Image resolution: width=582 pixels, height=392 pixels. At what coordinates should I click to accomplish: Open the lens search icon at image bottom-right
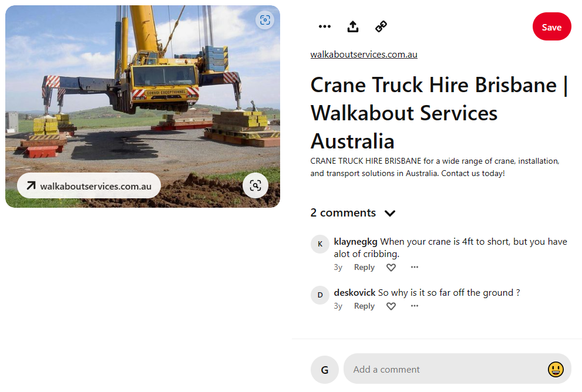click(x=255, y=185)
